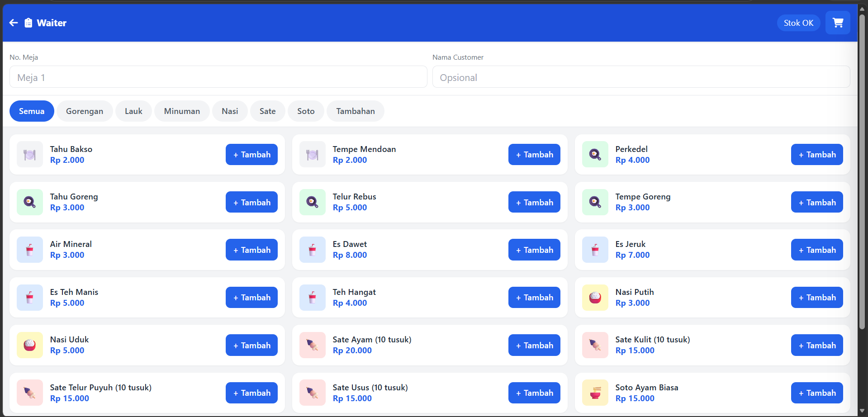Click the cup icon beside Teh Hangat
The width and height of the screenshot is (868, 417).
tap(312, 297)
